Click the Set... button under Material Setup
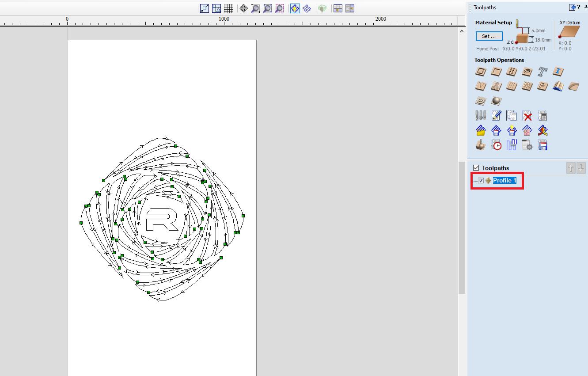 [489, 36]
